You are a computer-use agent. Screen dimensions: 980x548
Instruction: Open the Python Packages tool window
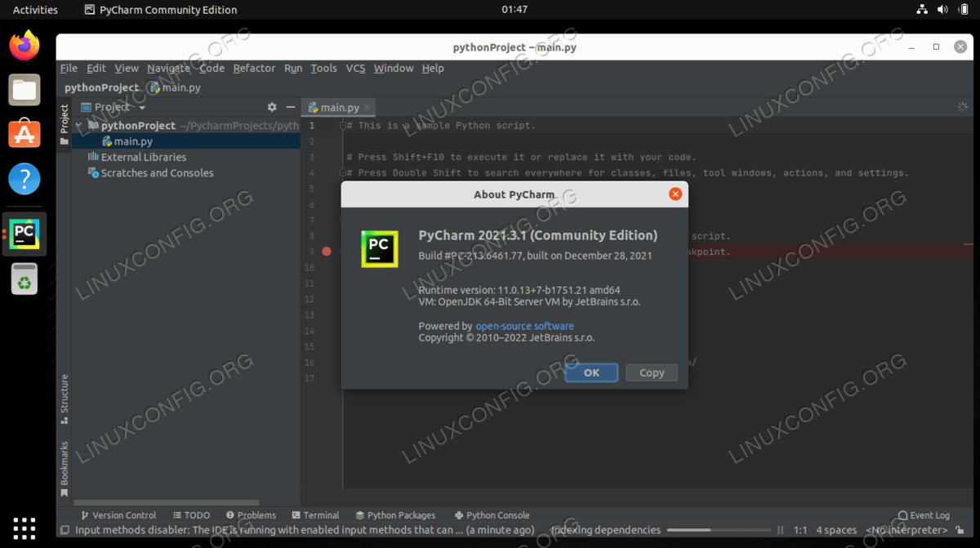[395, 515]
